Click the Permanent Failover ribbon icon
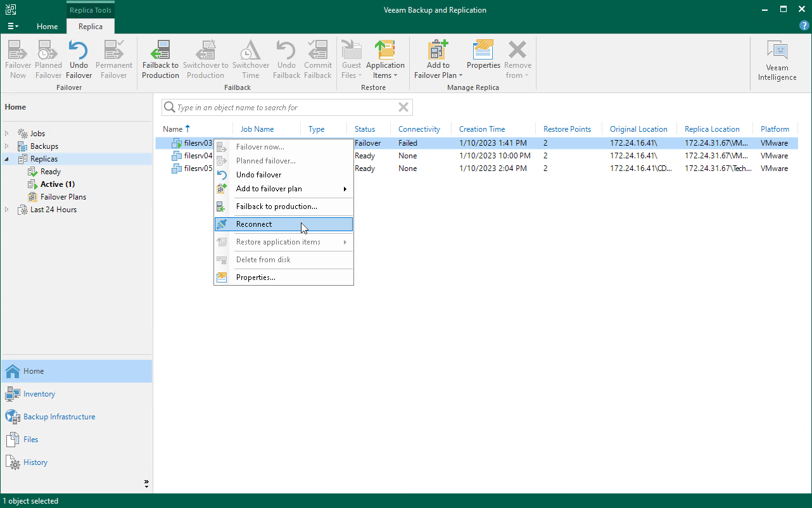Image resolution: width=812 pixels, height=508 pixels. [x=114, y=60]
